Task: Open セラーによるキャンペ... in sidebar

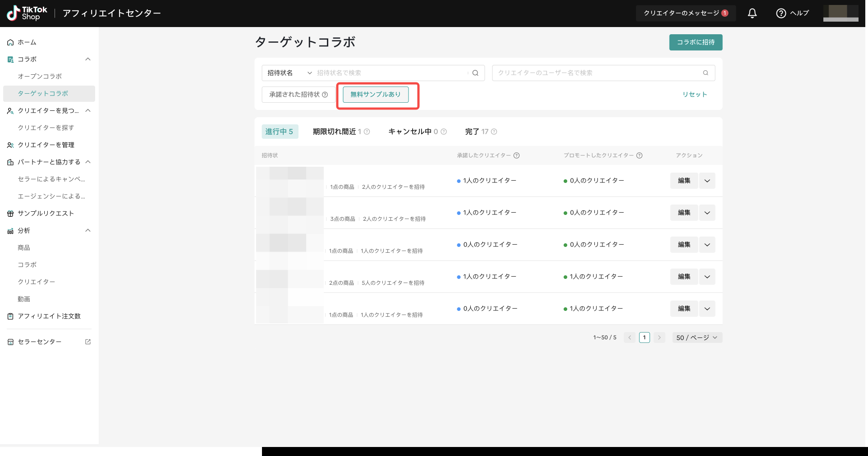Action: pos(51,179)
